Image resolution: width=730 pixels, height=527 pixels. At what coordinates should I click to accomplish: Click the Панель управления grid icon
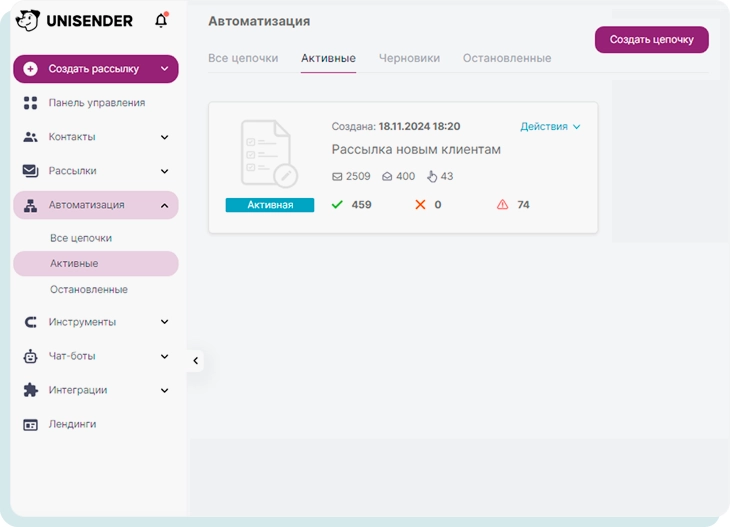click(30, 103)
